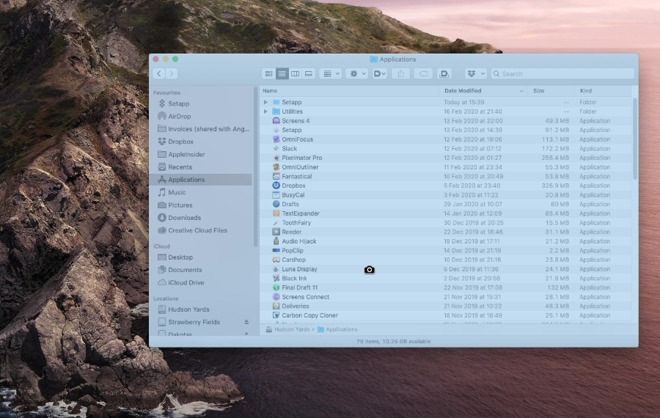Viewport: 660px width, 418px height.
Task: Switch to icon view mode
Action: pos(268,74)
